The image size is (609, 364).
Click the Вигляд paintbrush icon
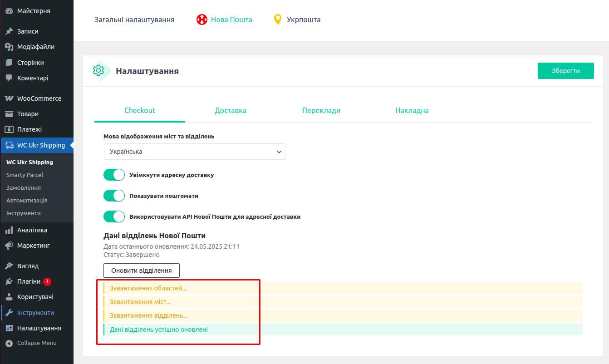pyautogui.click(x=9, y=266)
